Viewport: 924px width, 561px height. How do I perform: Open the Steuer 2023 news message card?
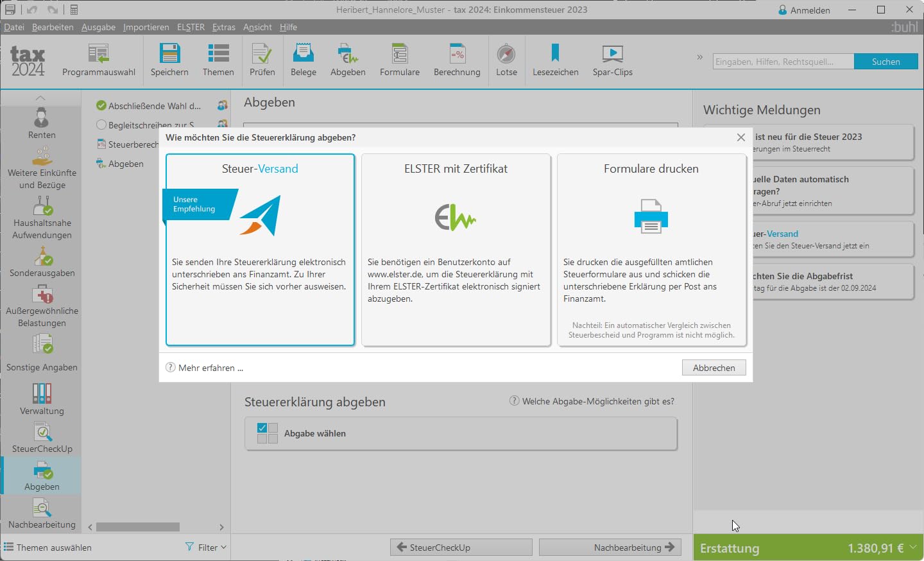click(x=833, y=142)
